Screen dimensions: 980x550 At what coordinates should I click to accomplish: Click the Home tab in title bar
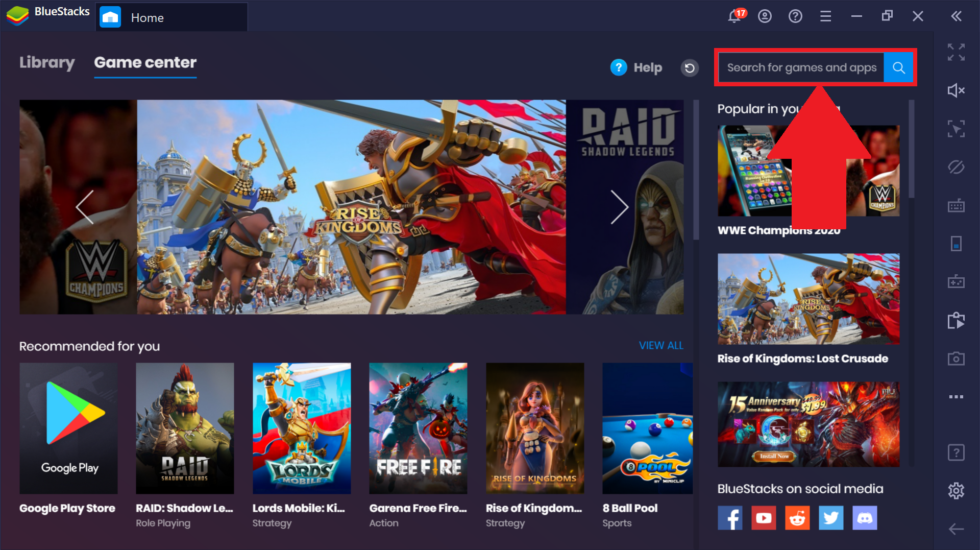pyautogui.click(x=171, y=17)
